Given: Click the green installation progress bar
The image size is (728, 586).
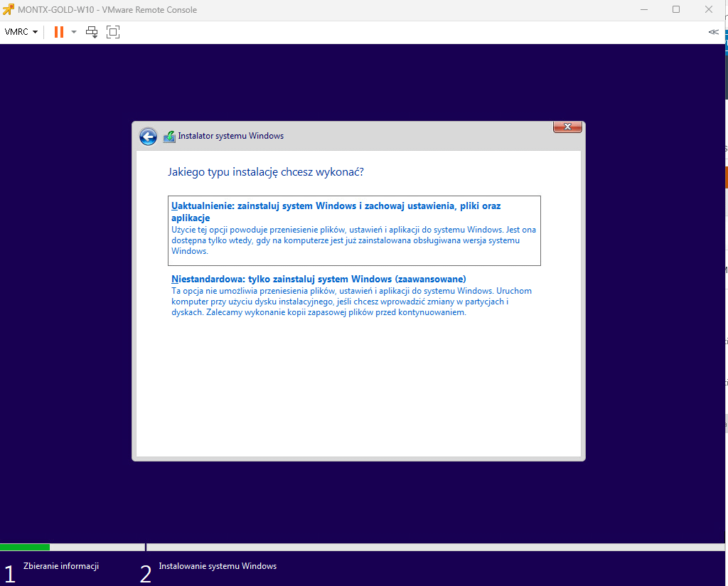Looking at the screenshot, I should tap(25, 547).
